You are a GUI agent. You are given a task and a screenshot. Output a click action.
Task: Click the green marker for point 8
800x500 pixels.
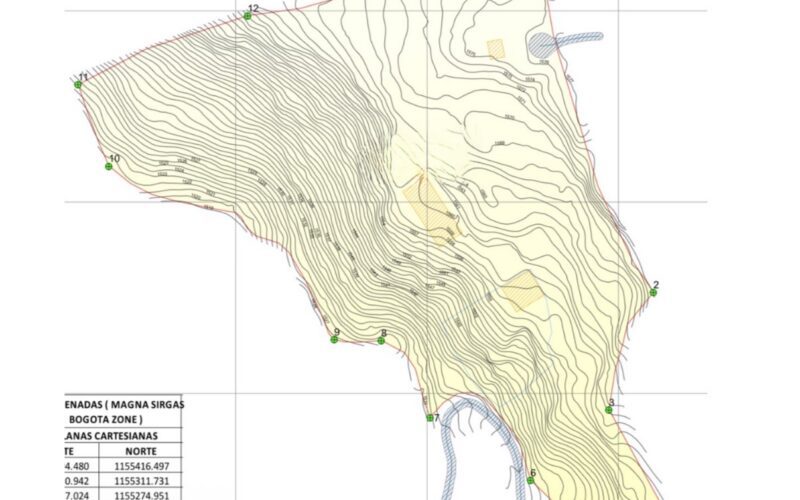pyautogui.click(x=381, y=341)
